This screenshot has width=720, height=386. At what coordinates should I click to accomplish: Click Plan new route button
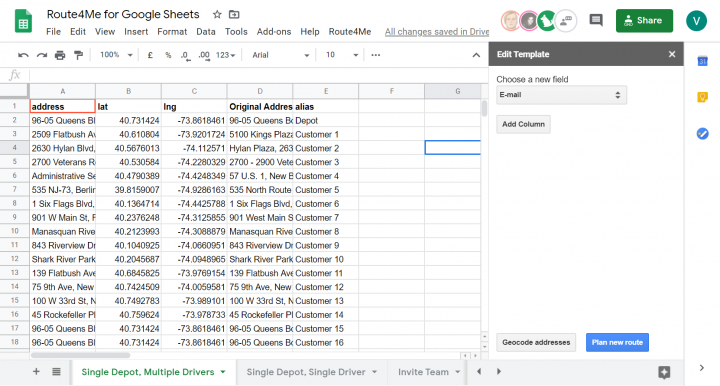[617, 342]
